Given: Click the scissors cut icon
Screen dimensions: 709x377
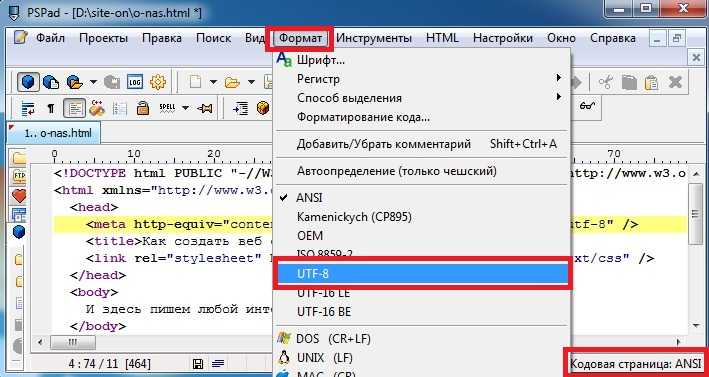Looking at the screenshot, I should pyautogui.click(x=605, y=83).
